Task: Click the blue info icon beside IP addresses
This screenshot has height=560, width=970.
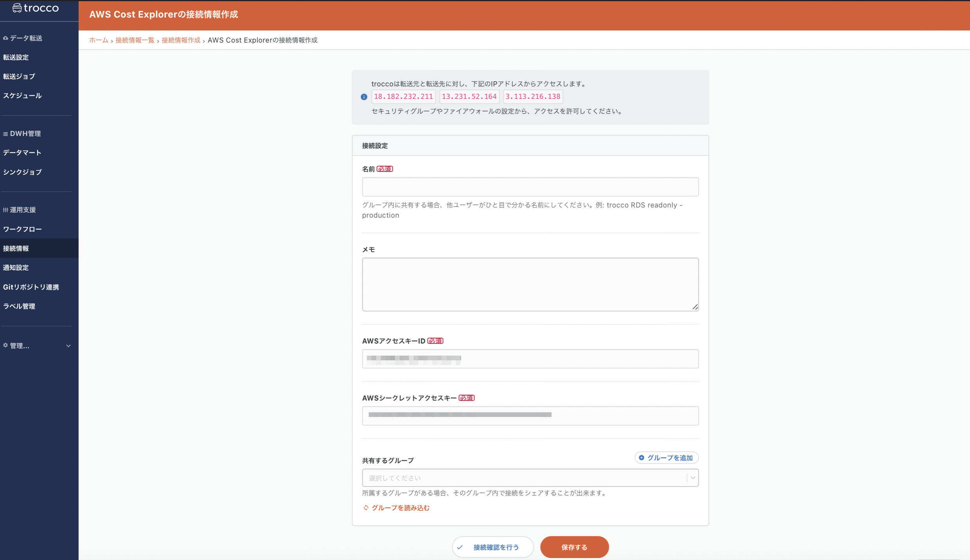Action: point(364,97)
